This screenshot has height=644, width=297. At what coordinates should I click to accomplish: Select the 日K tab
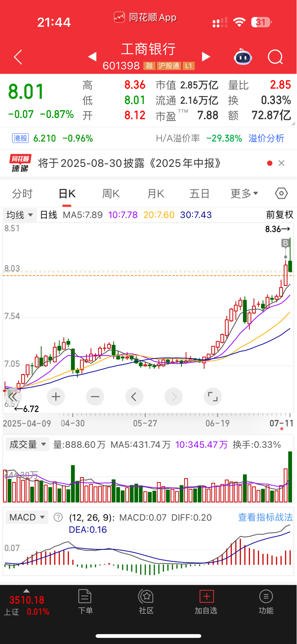tap(67, 193)
